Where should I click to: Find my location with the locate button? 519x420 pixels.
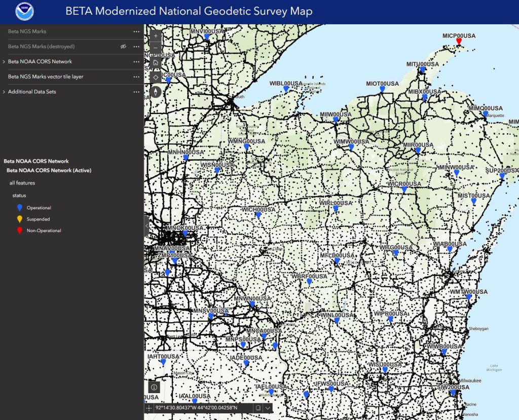(156, 78)
